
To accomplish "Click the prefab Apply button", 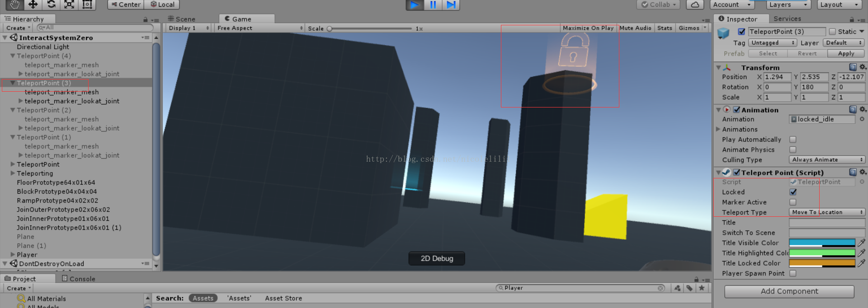I will click(846, 53).
